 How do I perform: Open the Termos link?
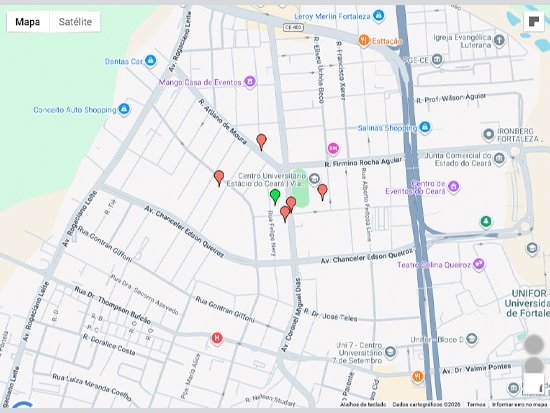(x=476, y=405)
